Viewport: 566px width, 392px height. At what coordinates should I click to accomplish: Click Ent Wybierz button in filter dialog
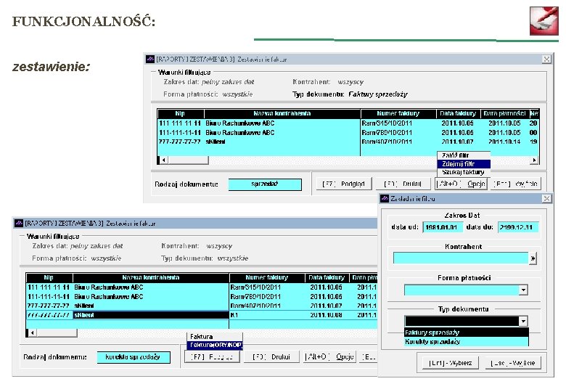[x=450, y=363]
